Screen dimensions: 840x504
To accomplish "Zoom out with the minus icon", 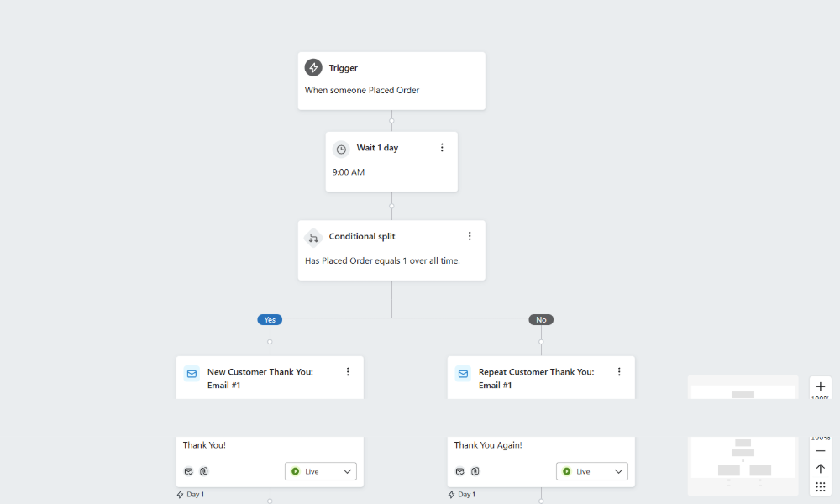I will 821,451.
